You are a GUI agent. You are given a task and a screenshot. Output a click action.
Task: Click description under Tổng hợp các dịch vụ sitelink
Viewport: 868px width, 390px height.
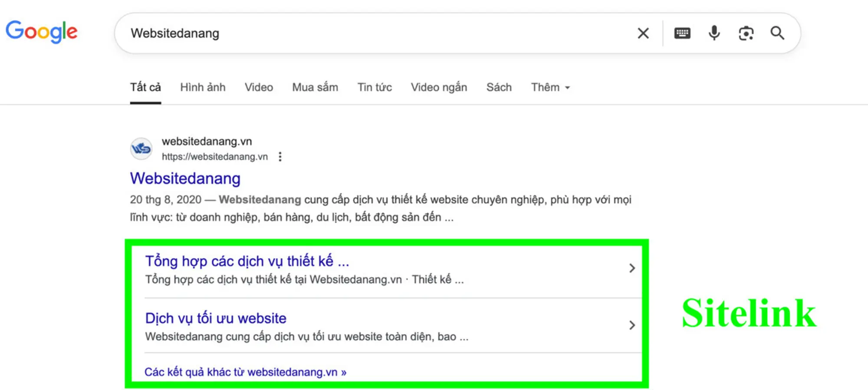coord(304,280)
